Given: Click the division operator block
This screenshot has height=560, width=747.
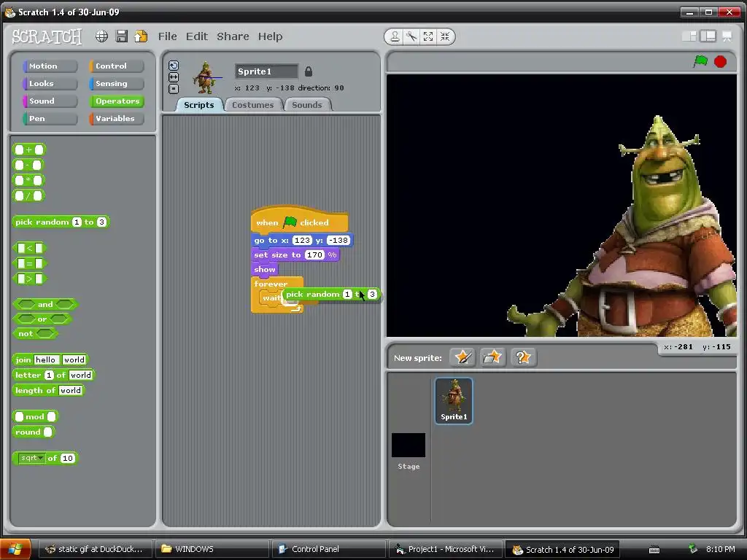Looking at the screenshot, I should (28, 195).
